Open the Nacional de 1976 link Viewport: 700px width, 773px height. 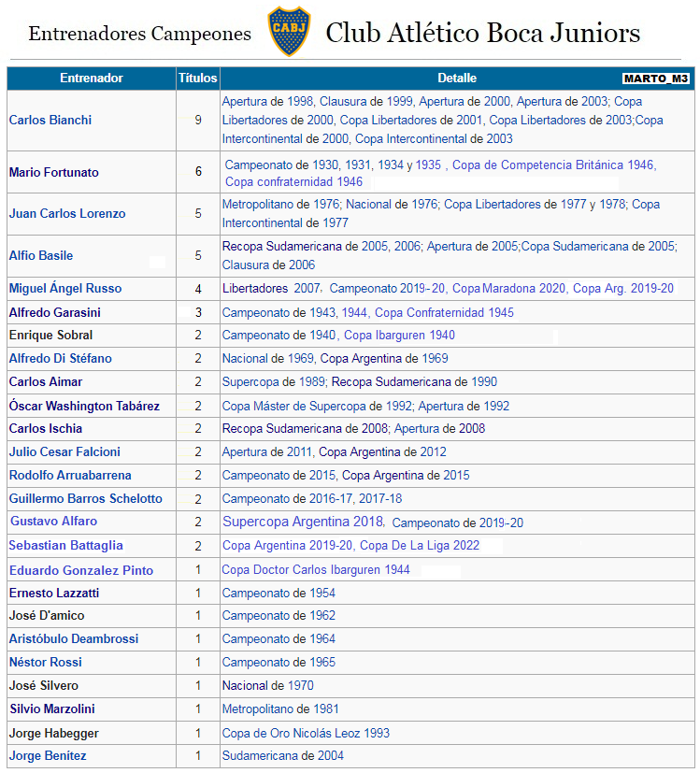point(392,204)
